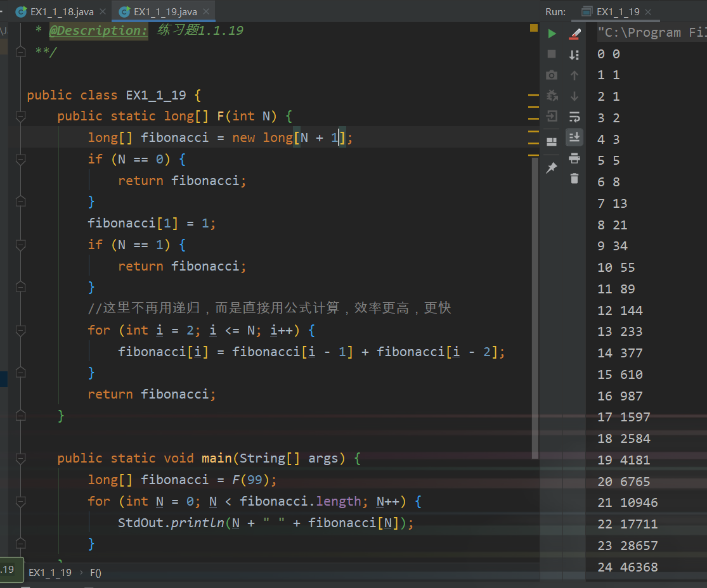Viewport: 707px width, 588px height.
Task: Click output line '21 10946'
Action: click(628, 502)
